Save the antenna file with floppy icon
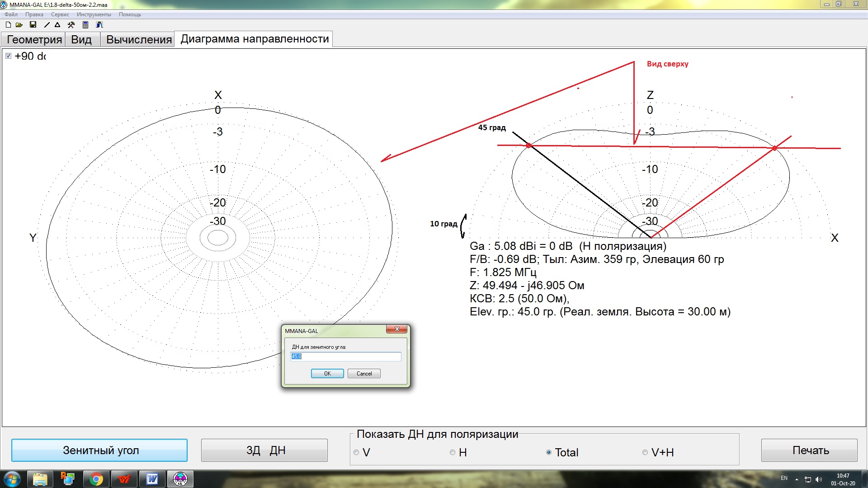Screen dimensions: 868x488 click(33, 25)
